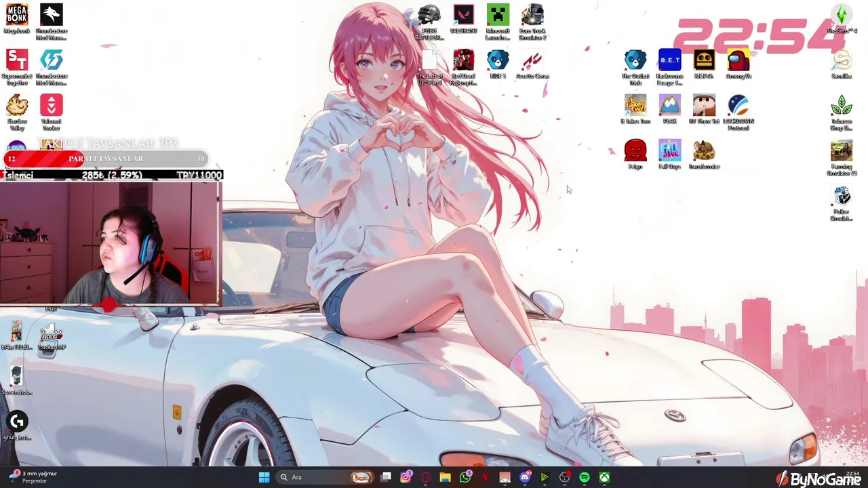This screenshot has width=868, height=488.
Task: Select the Backrooms Escape B.E.T icon
Action: [x=670, y=67]
